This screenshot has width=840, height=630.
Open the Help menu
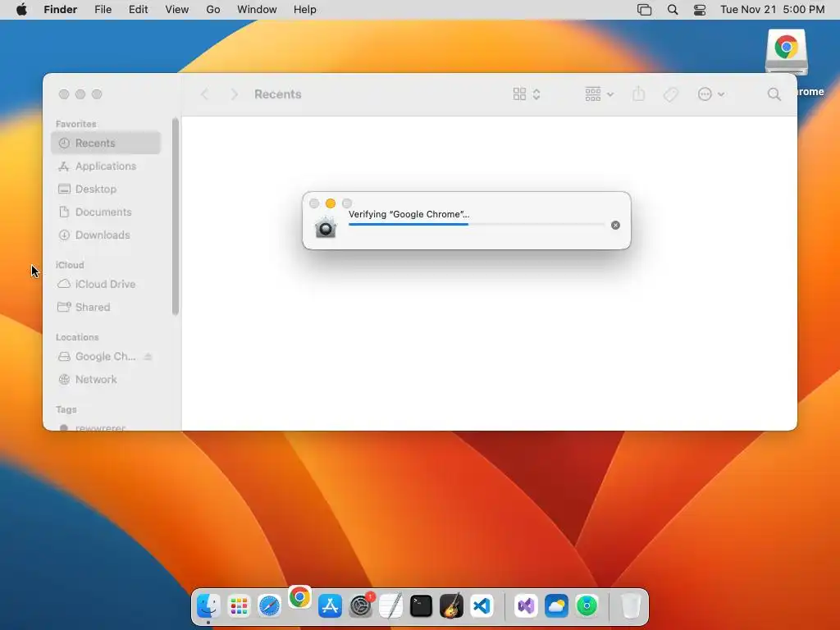pos(305,10)
